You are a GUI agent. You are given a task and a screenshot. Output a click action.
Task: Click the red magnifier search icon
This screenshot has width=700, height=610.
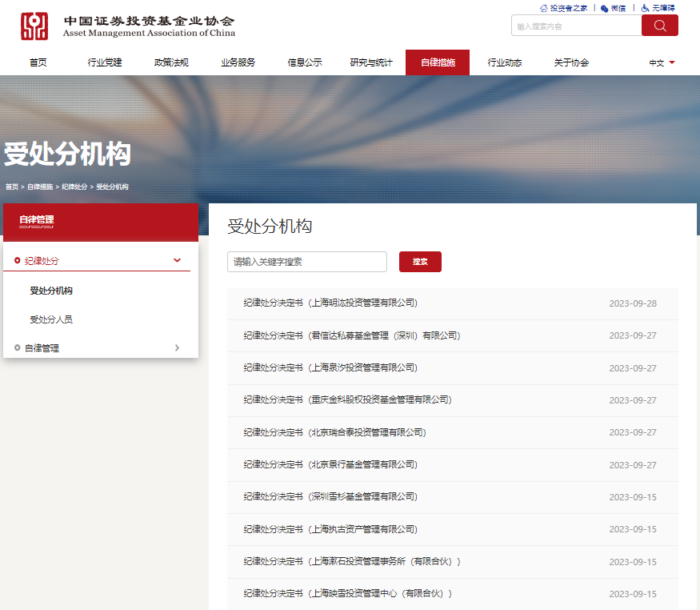[x=659, y=26]
